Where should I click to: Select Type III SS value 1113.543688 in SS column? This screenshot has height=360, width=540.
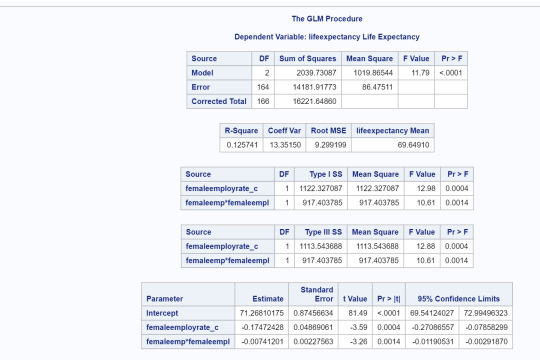pyautogui.click(x=321, y=246)
